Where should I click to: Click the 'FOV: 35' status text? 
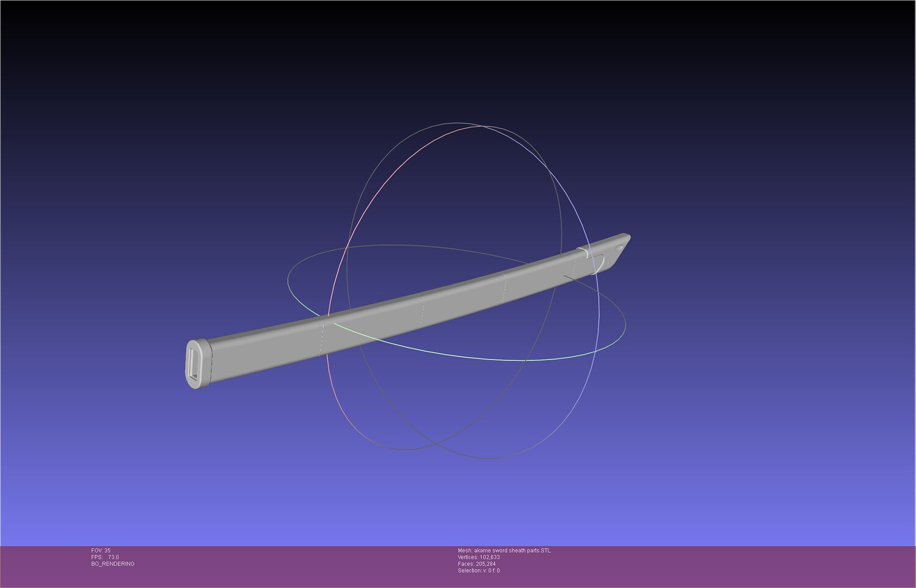click(x=101, y=550)
